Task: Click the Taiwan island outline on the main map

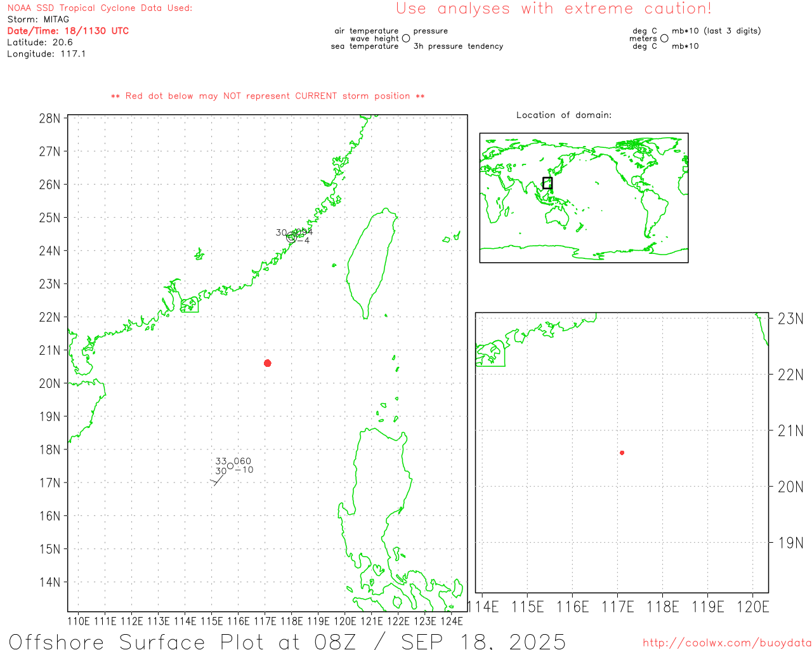Action: point(372,265)
